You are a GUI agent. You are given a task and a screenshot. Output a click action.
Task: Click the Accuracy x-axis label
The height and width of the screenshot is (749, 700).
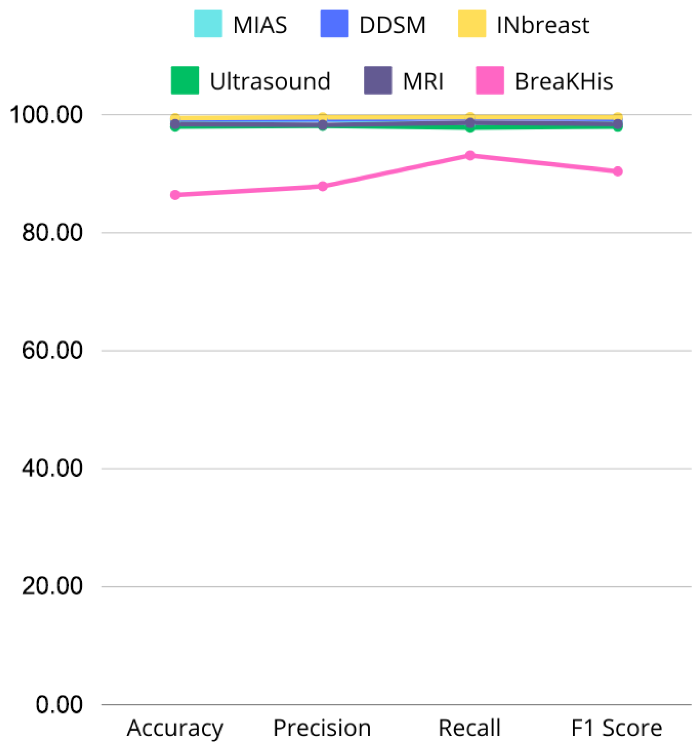(175, 728)
